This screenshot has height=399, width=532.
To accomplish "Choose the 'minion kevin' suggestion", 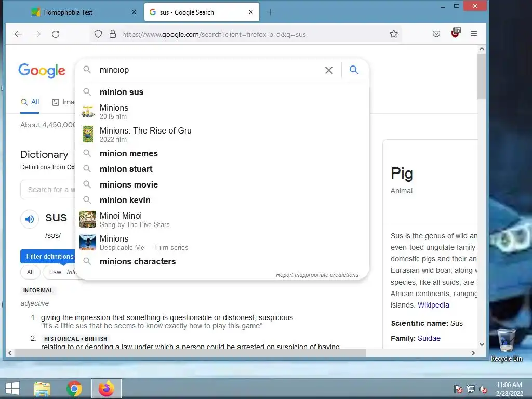I will point(222,200).
